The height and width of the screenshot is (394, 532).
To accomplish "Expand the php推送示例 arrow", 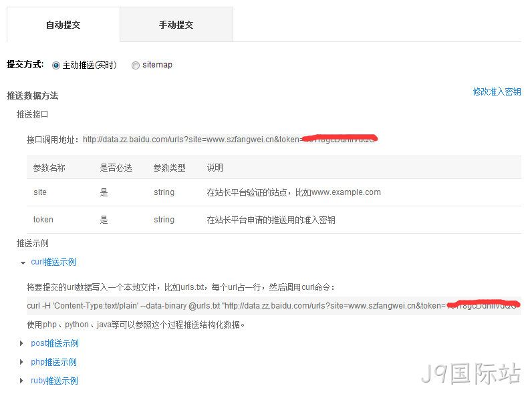I will (21, 362).
